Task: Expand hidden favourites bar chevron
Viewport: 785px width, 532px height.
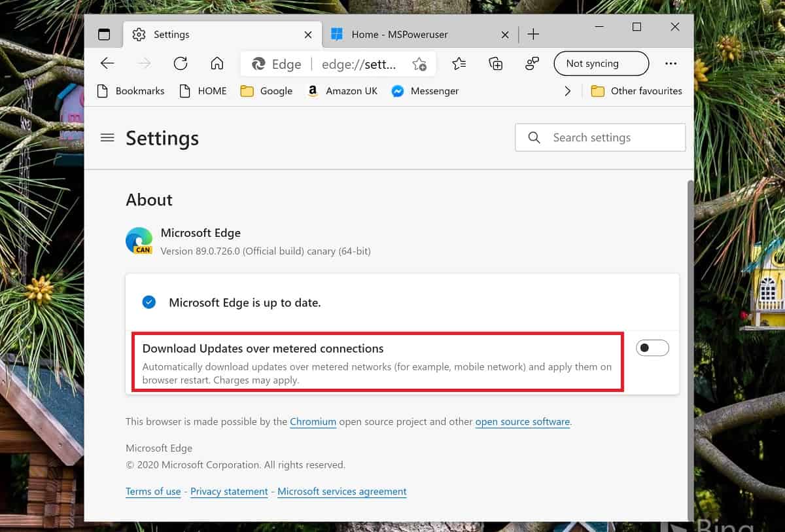Action: (x=567, y=91)
